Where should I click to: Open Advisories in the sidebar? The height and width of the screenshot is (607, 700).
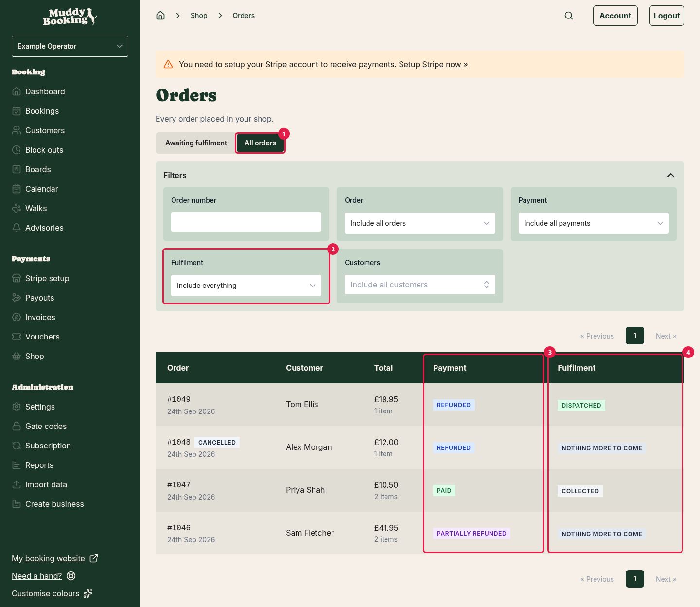(45, 228)
